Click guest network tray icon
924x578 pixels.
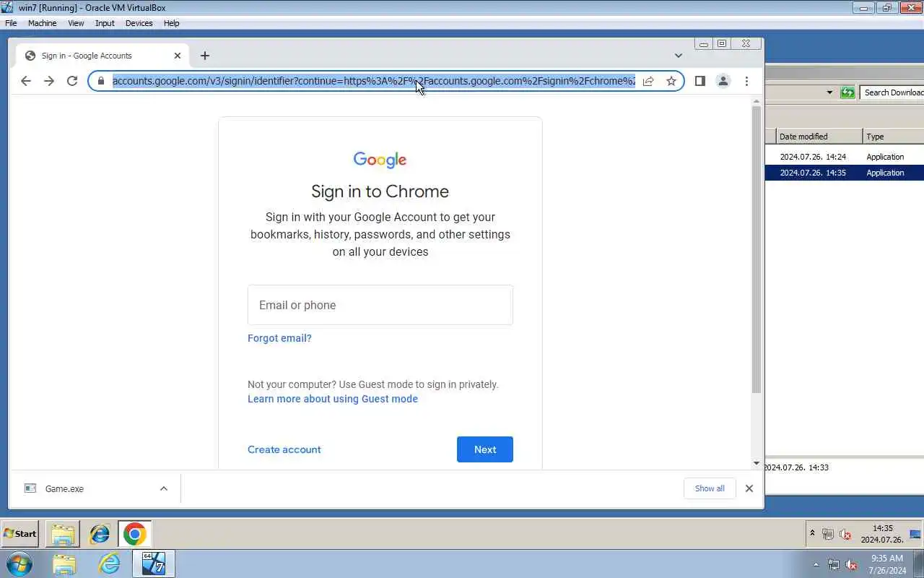[828, 535]
